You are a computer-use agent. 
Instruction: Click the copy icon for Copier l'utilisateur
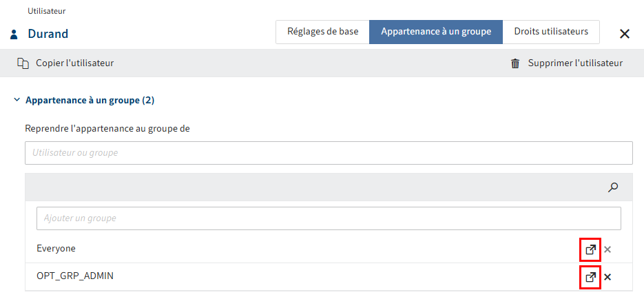click(23, 63)
